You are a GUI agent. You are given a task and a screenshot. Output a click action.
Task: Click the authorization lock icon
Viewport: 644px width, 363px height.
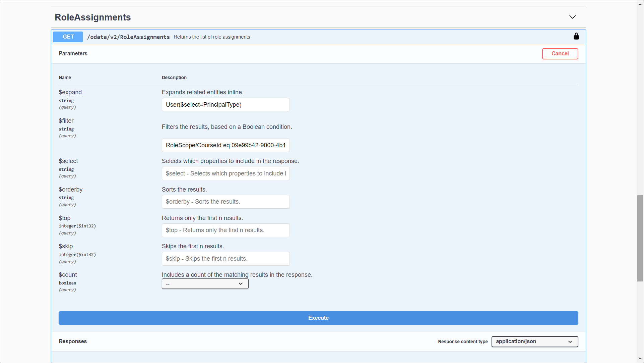(576, 36)
